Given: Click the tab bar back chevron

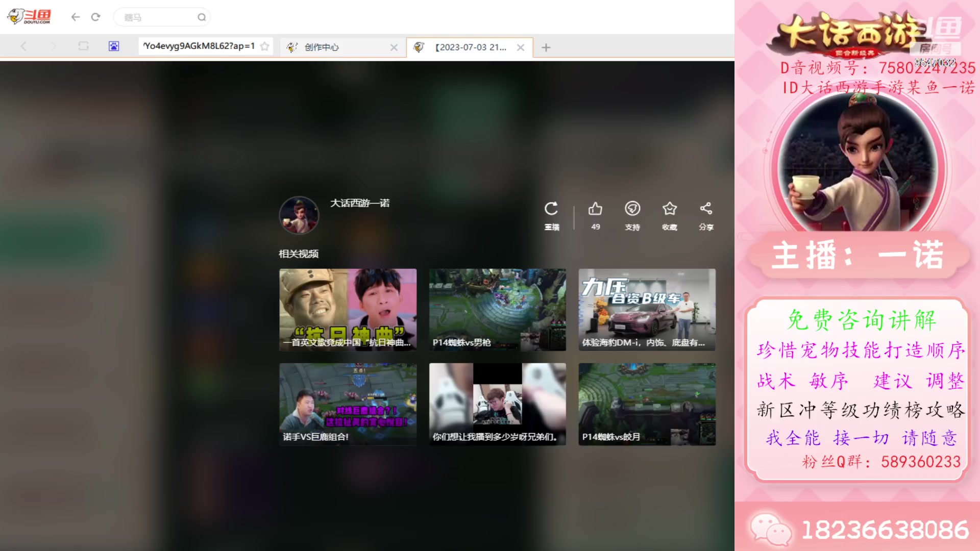Looking at the screenshot, I should coord(23,46).
